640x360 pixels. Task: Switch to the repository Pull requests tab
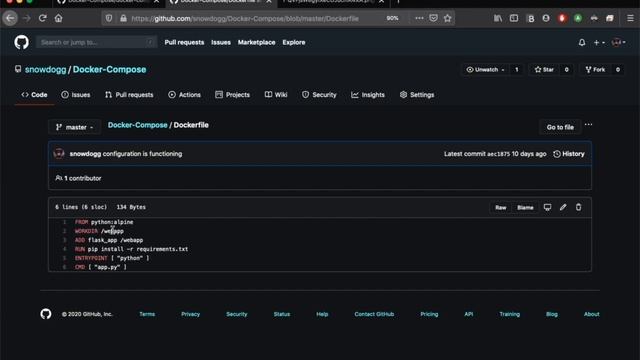(x=129, y=95)
